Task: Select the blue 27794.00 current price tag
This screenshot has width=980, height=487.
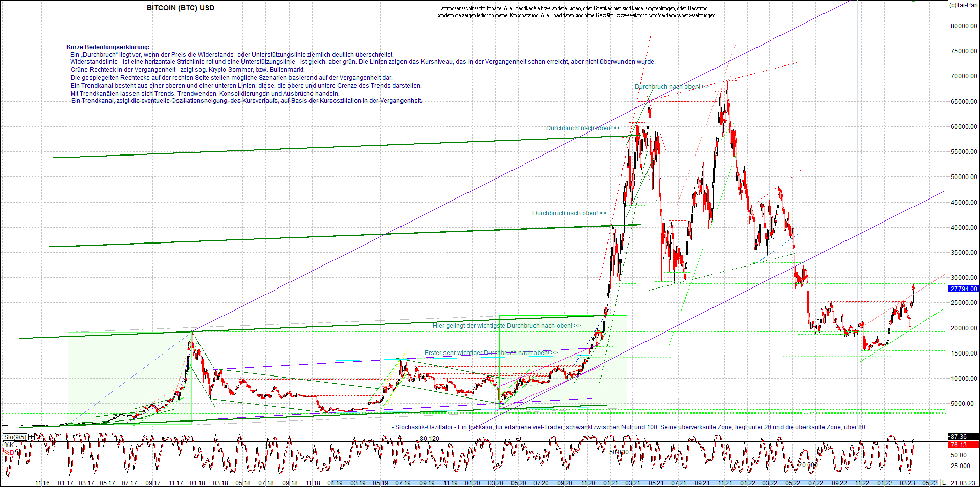Action: 964,289
